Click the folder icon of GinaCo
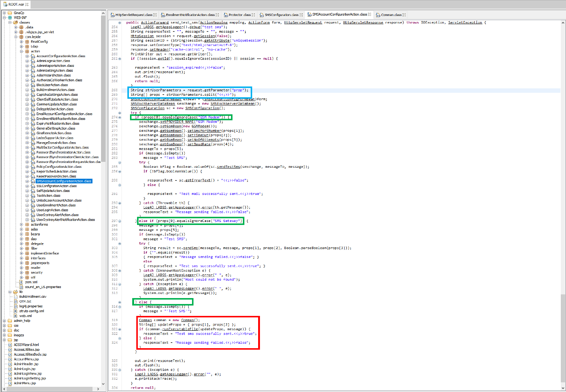This screenshot has width=566, height=392. tap(10, 13)
